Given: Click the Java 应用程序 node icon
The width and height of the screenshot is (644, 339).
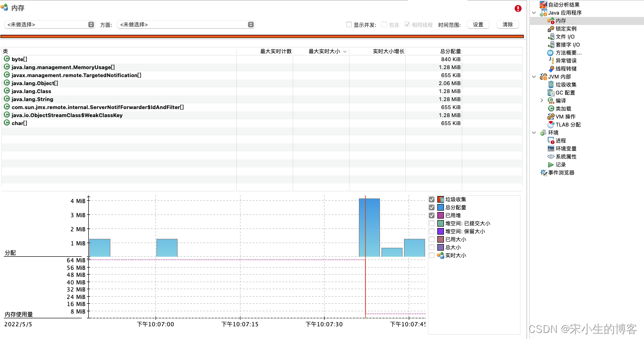Looking at the screenshot, I should point(543,13).
